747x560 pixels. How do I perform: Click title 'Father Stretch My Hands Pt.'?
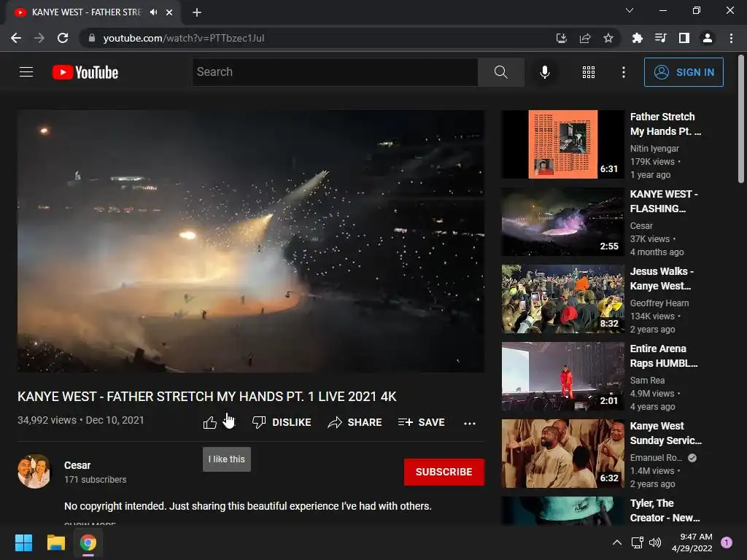pos(665,124)
